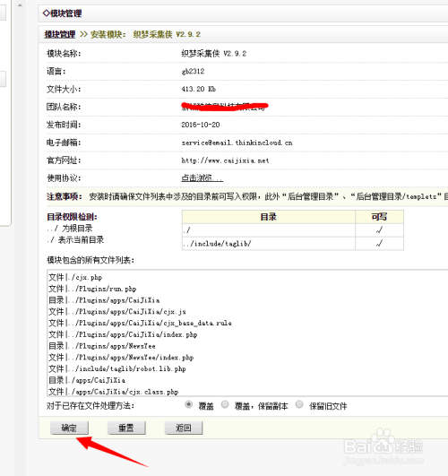Click inside the module file list box

click(x=247, y=333)
